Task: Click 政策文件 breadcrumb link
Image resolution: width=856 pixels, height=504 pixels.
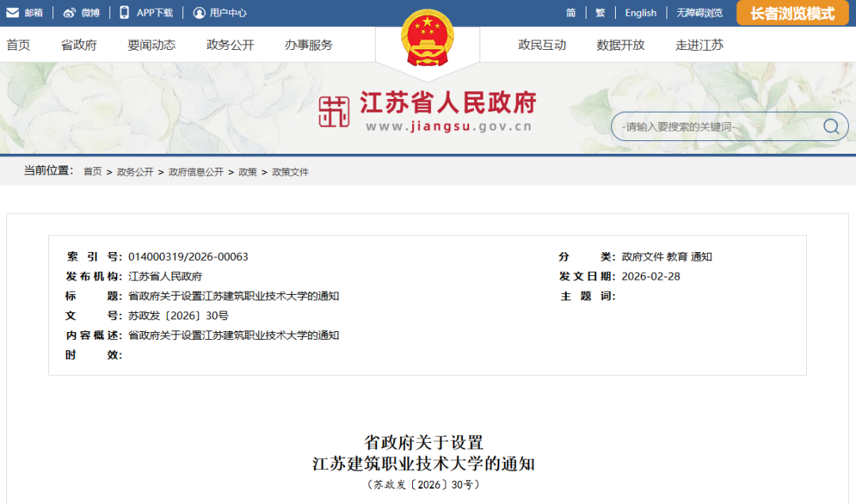Action: (290, 172)
